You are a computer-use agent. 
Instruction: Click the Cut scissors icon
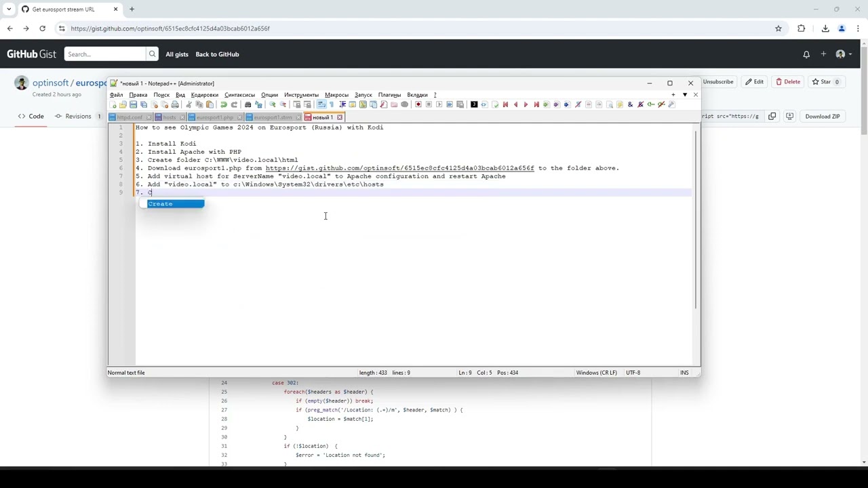(189, 105)
